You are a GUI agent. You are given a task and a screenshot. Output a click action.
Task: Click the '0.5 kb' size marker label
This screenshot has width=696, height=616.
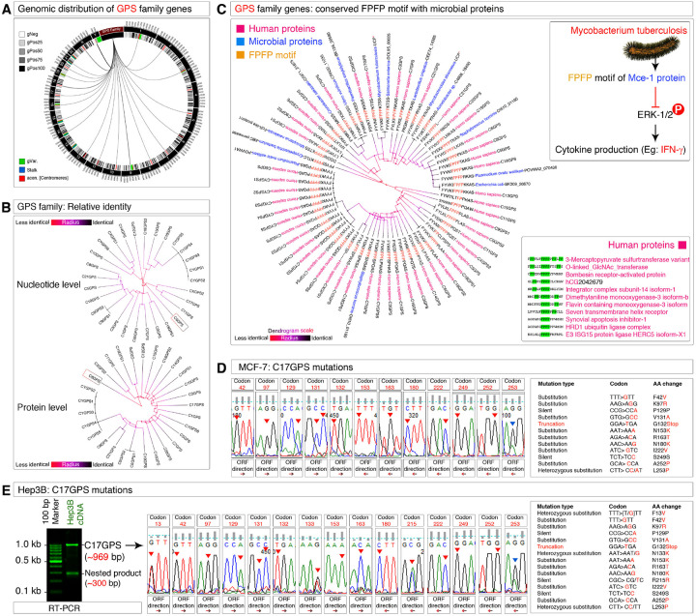(x=28, y=561)
